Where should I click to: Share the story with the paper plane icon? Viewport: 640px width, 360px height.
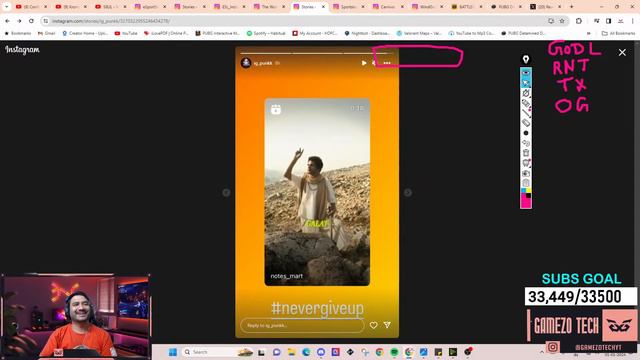387,325
